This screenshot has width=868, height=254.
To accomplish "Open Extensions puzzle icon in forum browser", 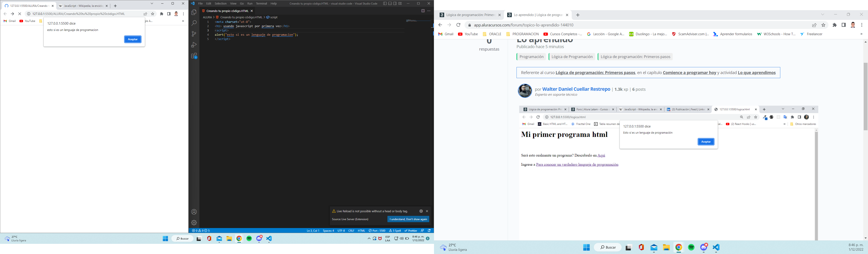I will [x=835, y=25].
